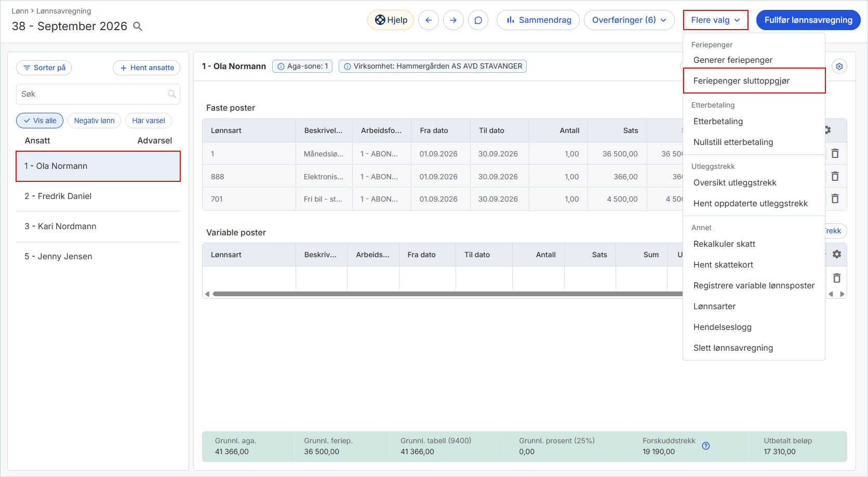Click the Virksomhet Hammergården info badge

click(x=433, y=66)
